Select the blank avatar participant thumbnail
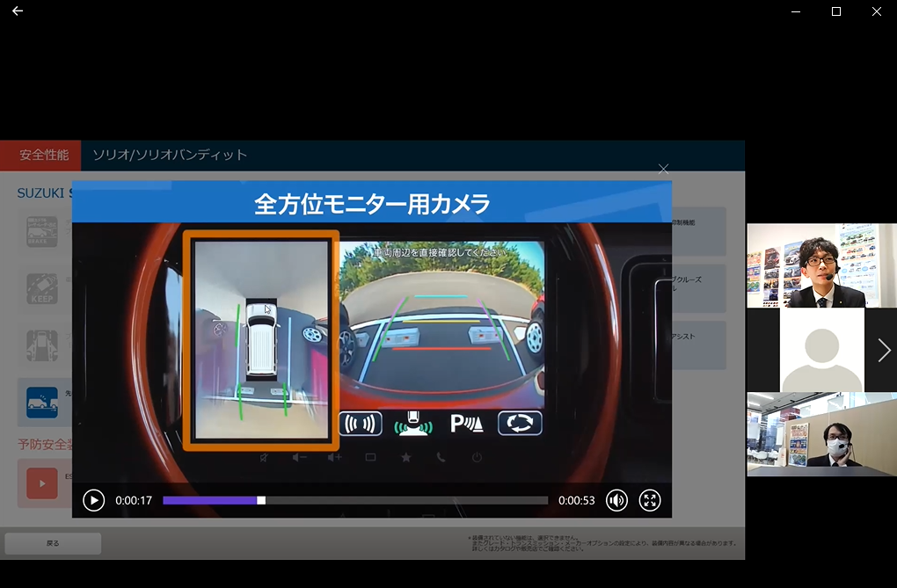 821,350
